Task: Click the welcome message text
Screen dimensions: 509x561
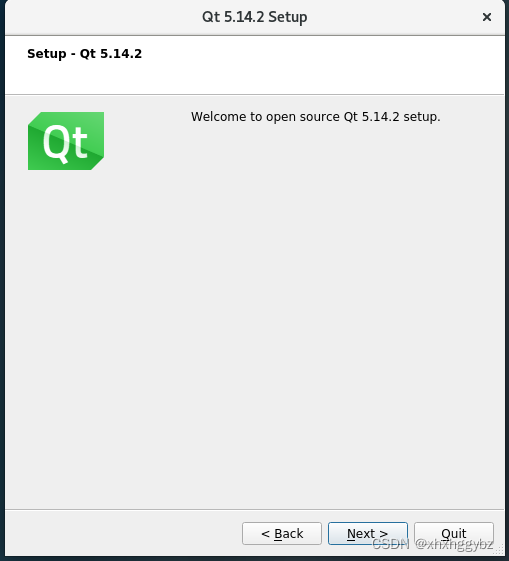Action: pyautogui.click(x=315, y=117)
